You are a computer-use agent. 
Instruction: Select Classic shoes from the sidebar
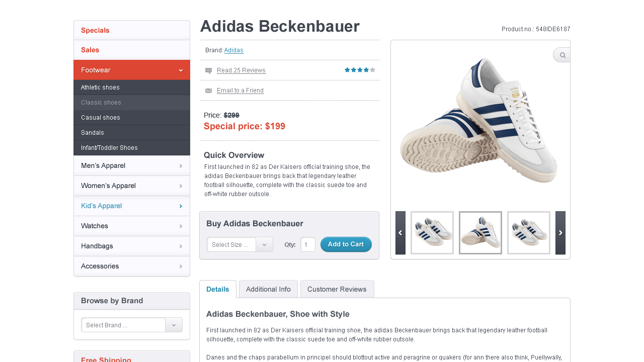pyautogui.click(x=100, y=103)
